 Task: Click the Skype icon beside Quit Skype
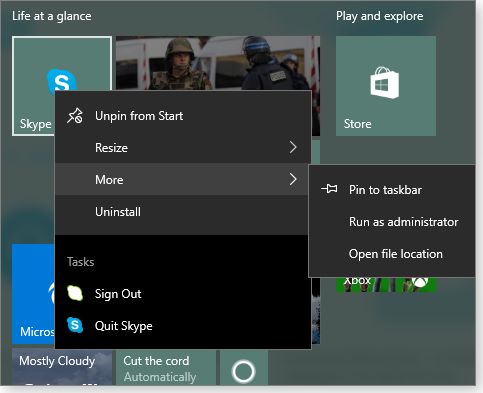[75, 325]
